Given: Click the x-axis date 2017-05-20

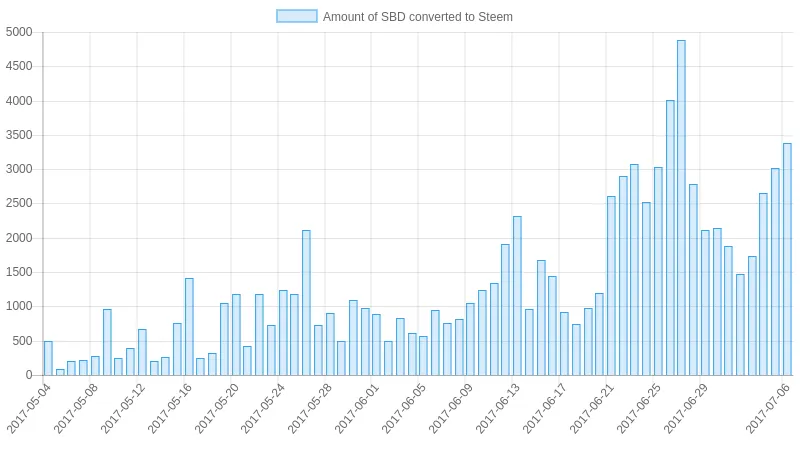Looking at the screenshot, I should (216, 409).
